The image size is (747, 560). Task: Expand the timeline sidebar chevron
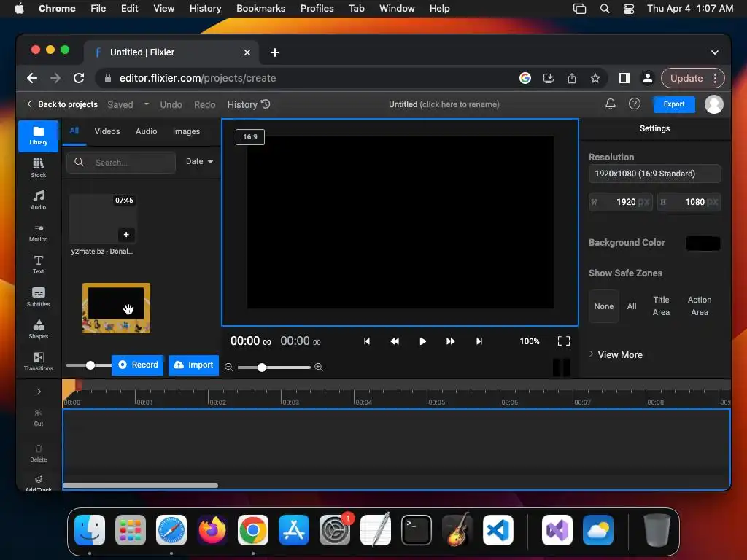coord(39,392)
